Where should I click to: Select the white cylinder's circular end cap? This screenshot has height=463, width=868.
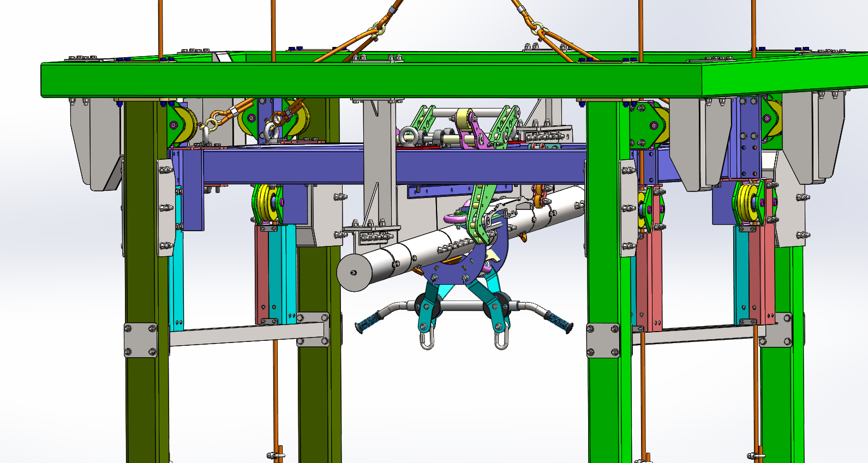354,272
